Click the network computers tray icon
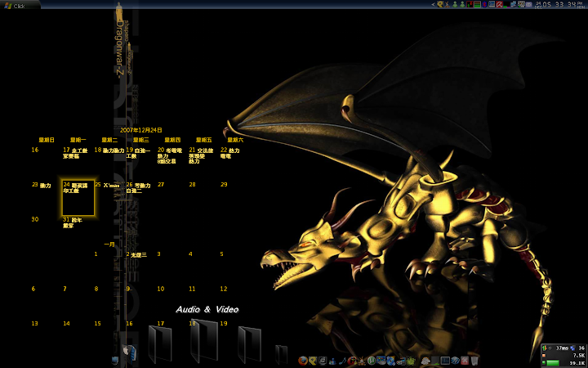The height and width of the screenshot is (368, 588). (x=513, y=4)
